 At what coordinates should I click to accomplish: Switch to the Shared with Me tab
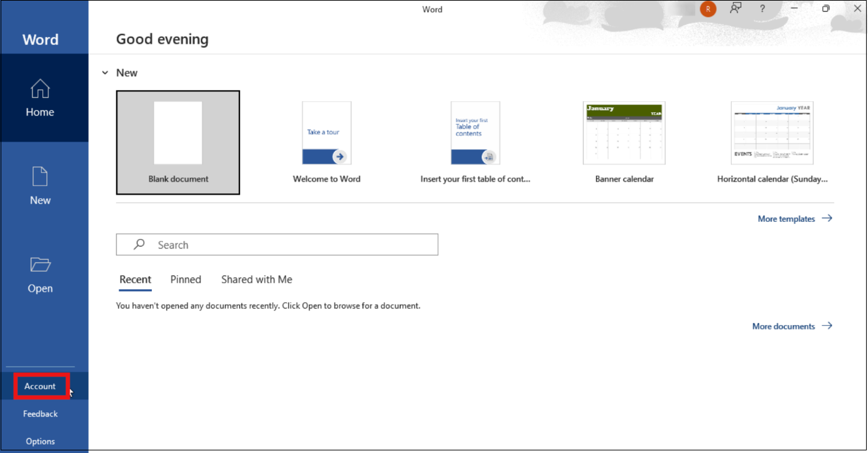click(x=256, y=279)
